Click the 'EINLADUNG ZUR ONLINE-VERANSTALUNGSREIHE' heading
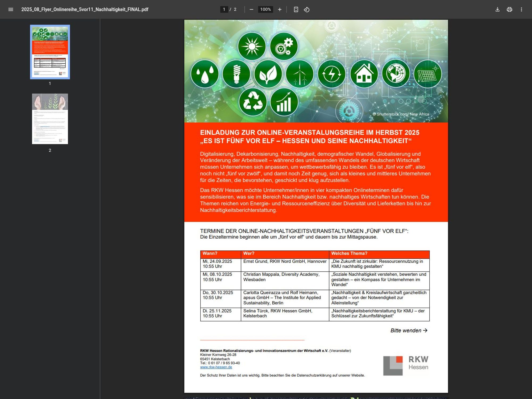 [x=310, y=137]
